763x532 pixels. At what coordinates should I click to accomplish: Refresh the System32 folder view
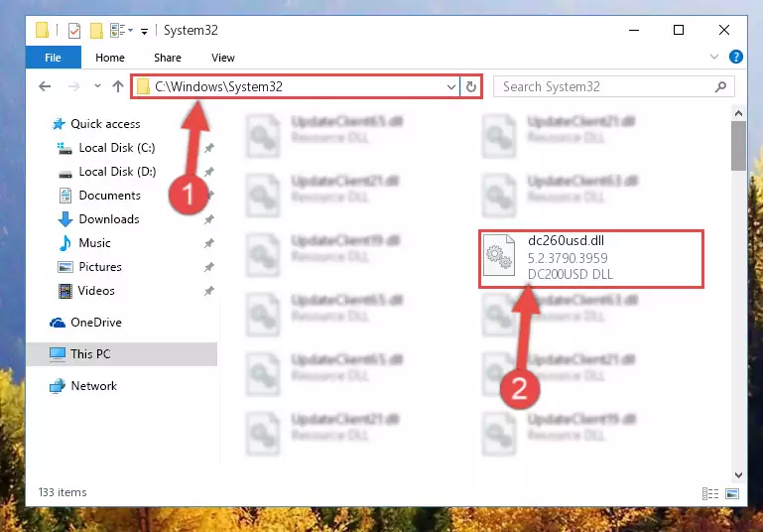point(471,87)
